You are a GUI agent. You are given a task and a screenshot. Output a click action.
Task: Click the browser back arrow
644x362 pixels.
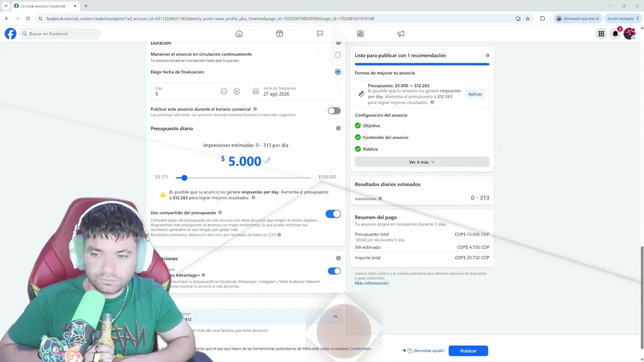click(x=7, y=19)
